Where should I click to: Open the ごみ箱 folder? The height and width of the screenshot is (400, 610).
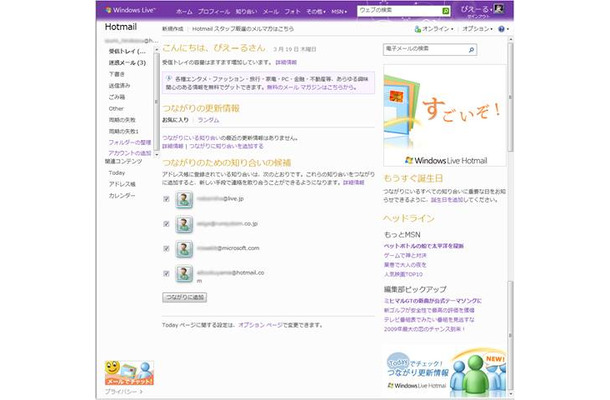pos(117,97)
